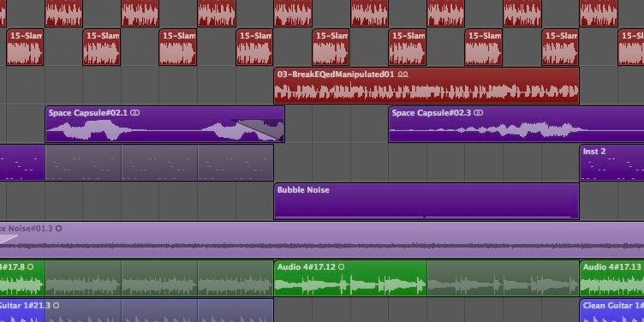644x322 pixels.
Task: Select the Space Capsule#02.3 region
Action: click(516, 124)
